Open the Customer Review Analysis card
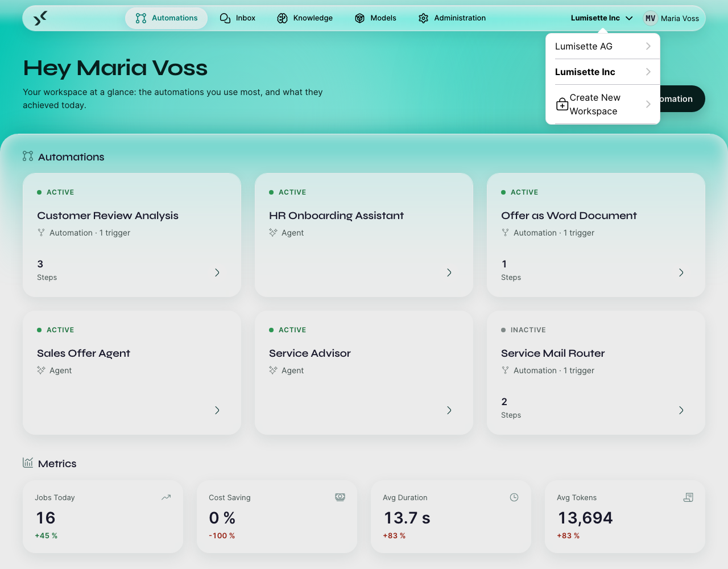Image resolution: width=728 pixels, height=569 pixels. pyautogui.click(x=132, y=235)
